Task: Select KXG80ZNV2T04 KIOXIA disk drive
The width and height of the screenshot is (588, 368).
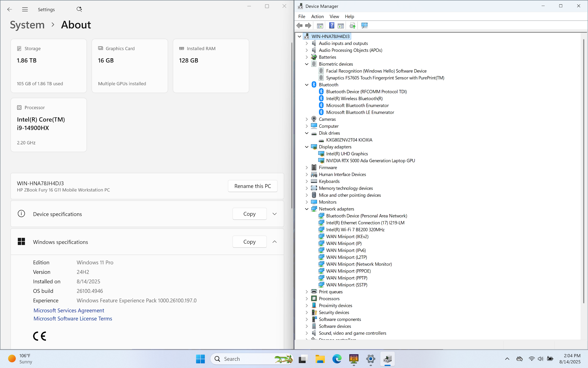Action: 349,140
